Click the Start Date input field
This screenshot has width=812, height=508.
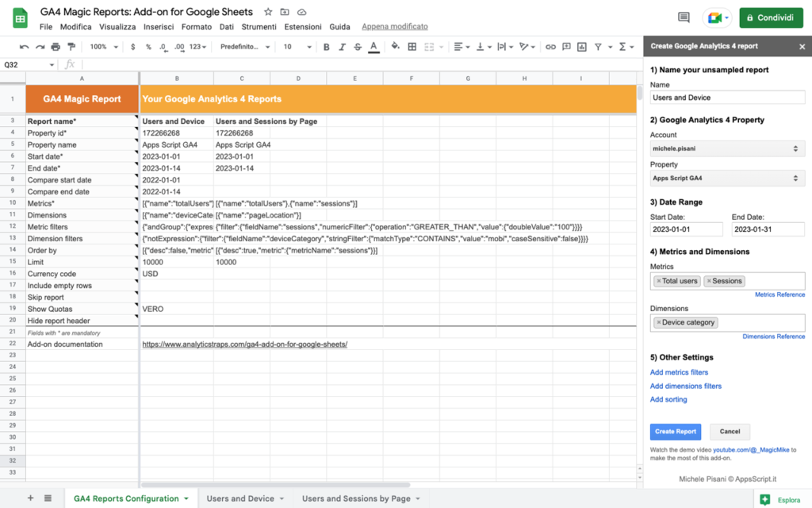(686, 229)
